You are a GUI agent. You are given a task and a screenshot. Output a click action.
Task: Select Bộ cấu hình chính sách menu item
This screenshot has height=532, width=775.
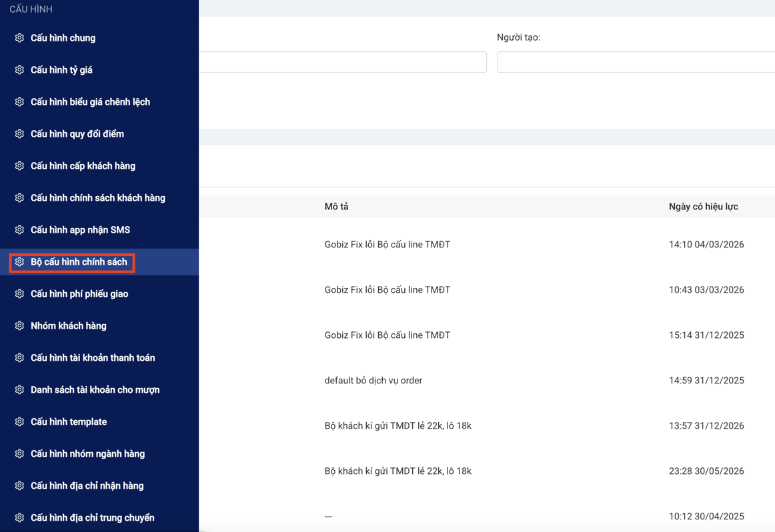pyautogui.click(x=79, y=262)
